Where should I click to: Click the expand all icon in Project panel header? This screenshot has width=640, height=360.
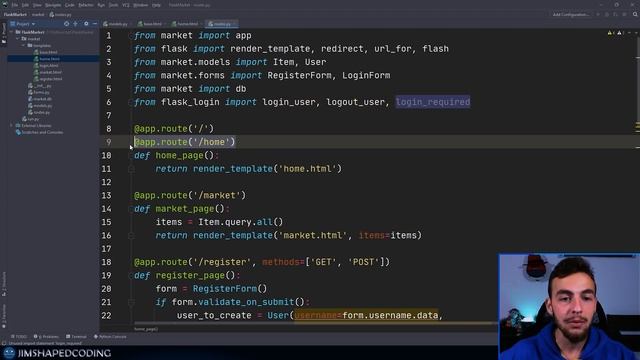pos(76,24)
